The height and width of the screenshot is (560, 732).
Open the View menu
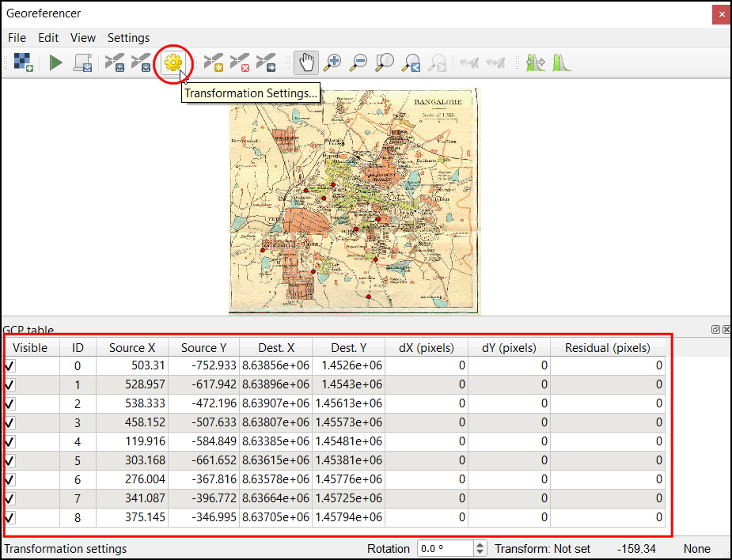(82, 38)
